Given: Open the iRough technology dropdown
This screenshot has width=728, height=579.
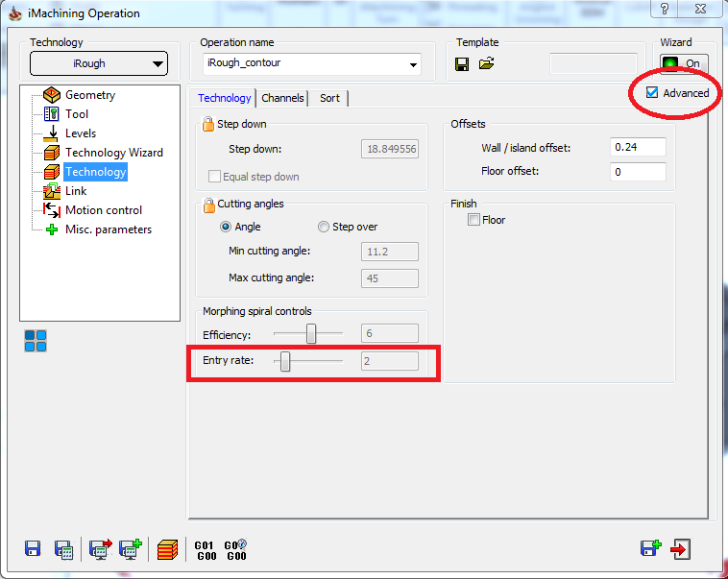Looking at the screenshot, I should 99,63.
